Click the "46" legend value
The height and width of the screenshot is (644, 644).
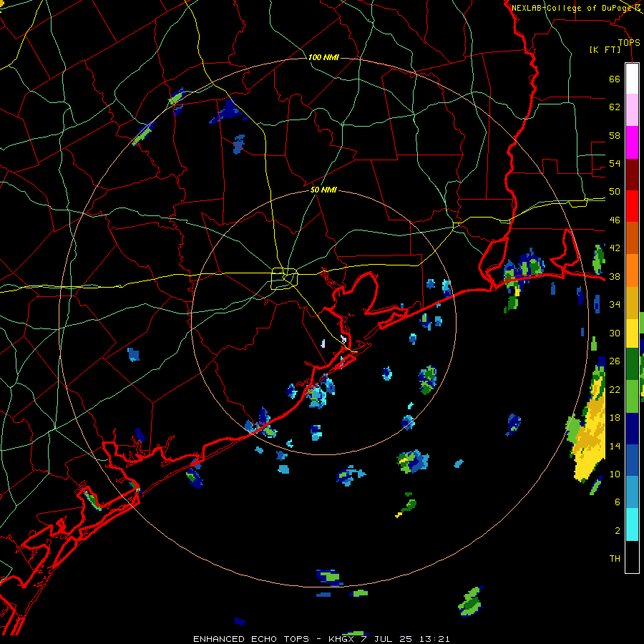click(615, 220)
